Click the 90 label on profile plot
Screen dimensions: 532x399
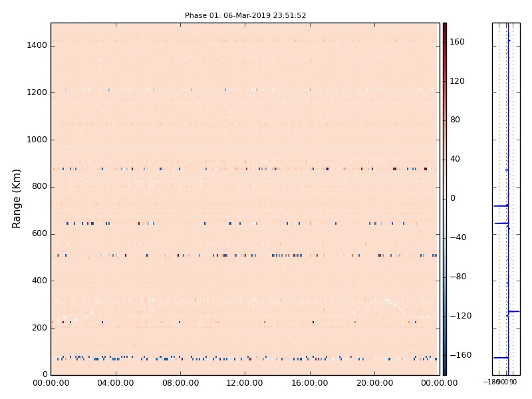513,382
